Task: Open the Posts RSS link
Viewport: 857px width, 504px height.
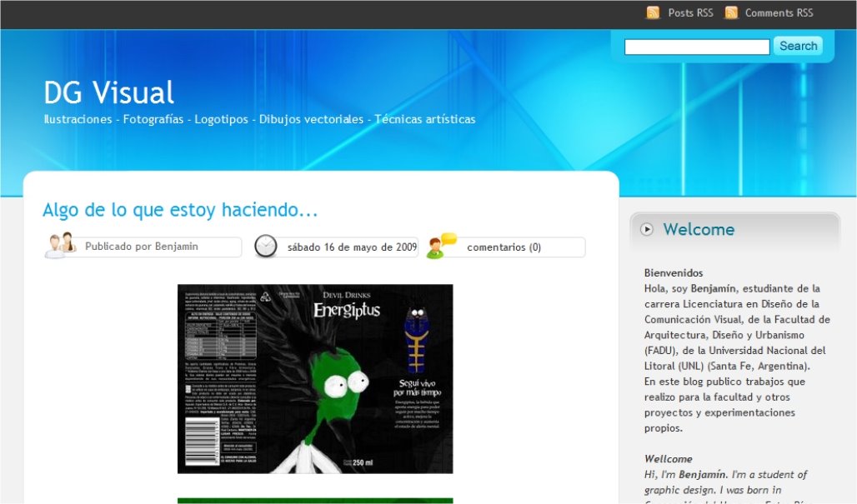Action: [x=690, y=12]
